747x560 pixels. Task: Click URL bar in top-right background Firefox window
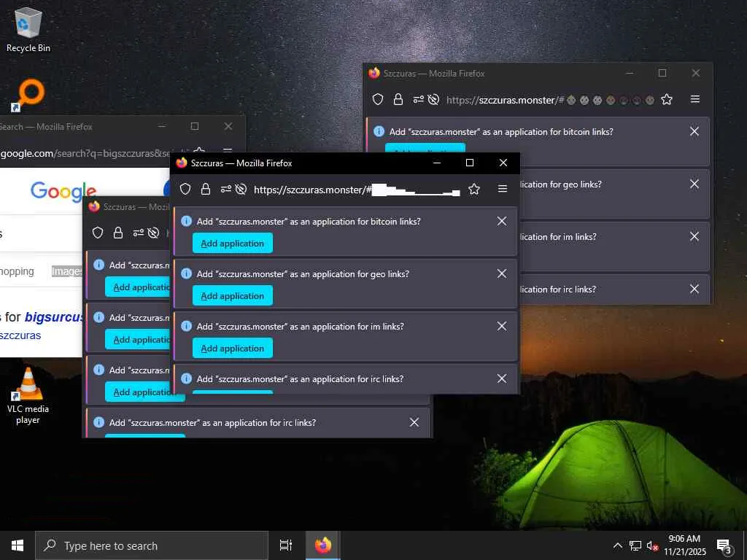click(x=550, y=100)
